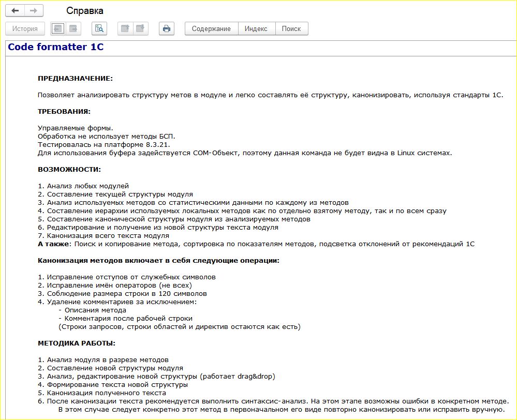Click '4. Удаление комментариев за исключением:'
This screenshot has height=420, width=517.
[117, 302]
